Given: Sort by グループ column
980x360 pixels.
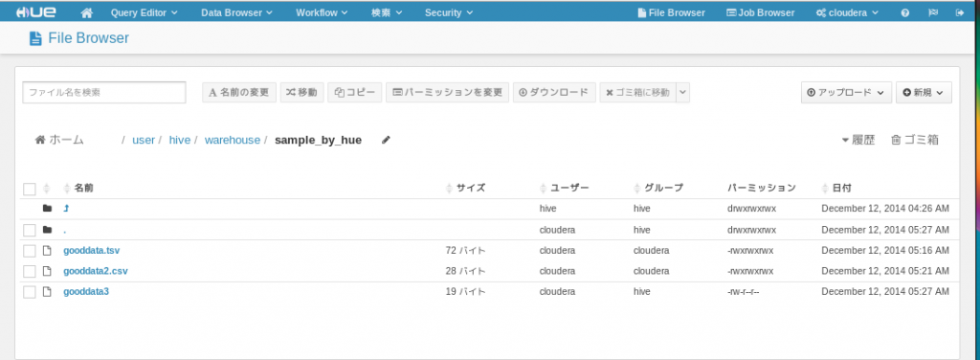Looking at the screenshot, I should 658,188.
